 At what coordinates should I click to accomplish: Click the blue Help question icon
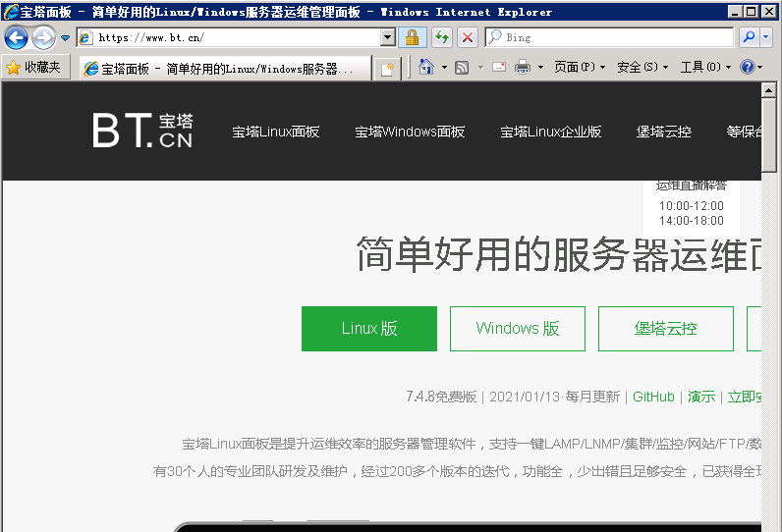point(747,67)
